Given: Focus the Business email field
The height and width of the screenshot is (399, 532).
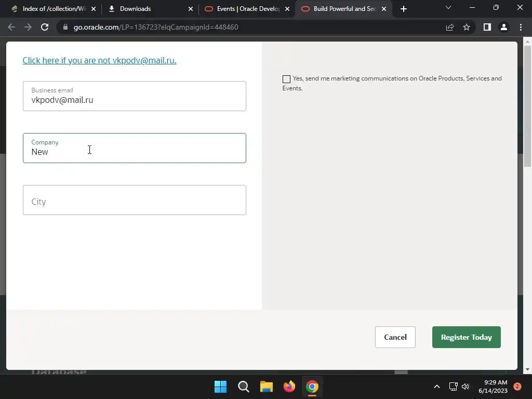Looking at the screenshot, I should pyautogui.click(x=135, y=96).
